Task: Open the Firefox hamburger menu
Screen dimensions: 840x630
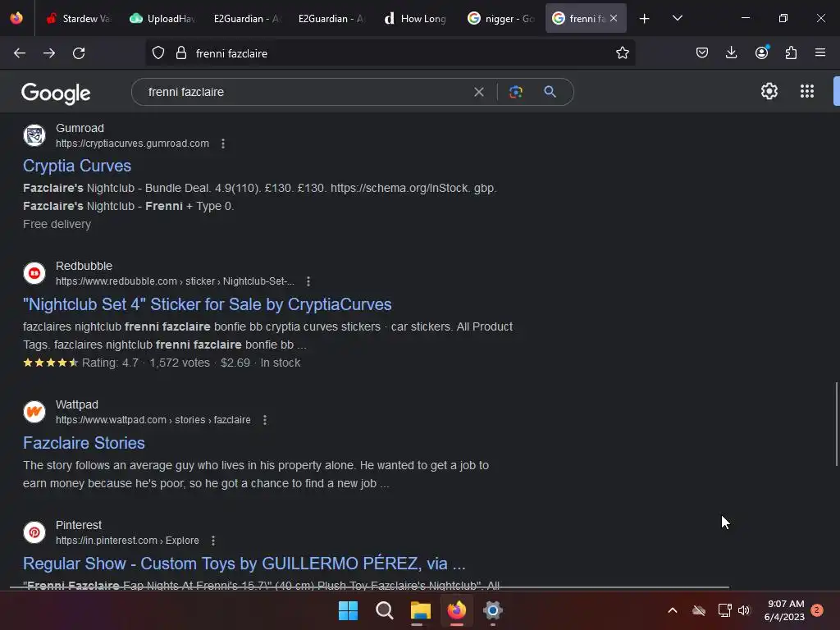Action: (x=820, y=52)
